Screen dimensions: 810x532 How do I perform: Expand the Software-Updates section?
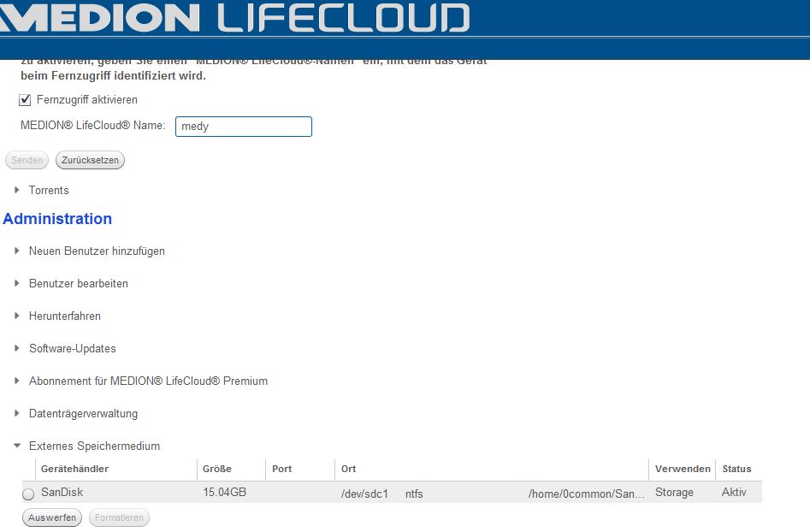click(x=72, y=348)
